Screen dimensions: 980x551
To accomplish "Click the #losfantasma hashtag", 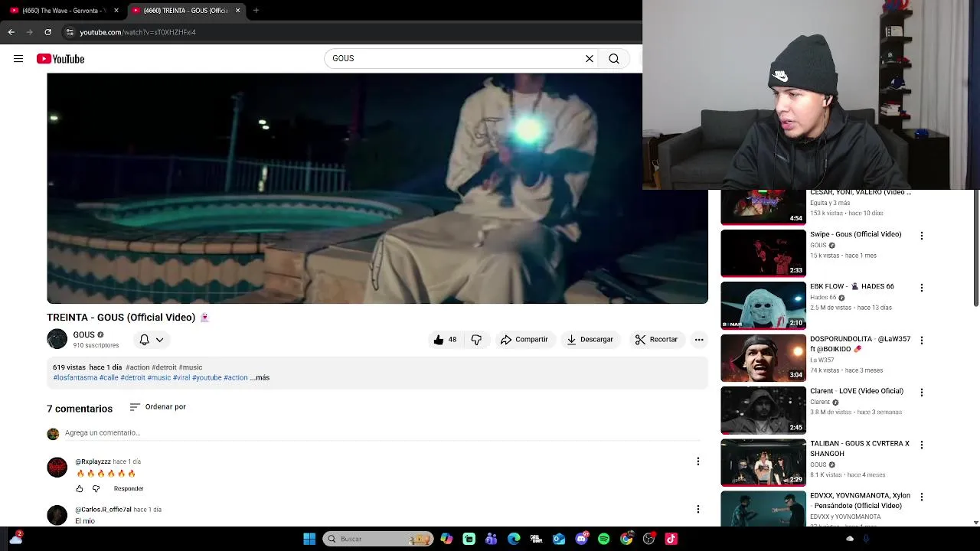I will tap(75, 377).
